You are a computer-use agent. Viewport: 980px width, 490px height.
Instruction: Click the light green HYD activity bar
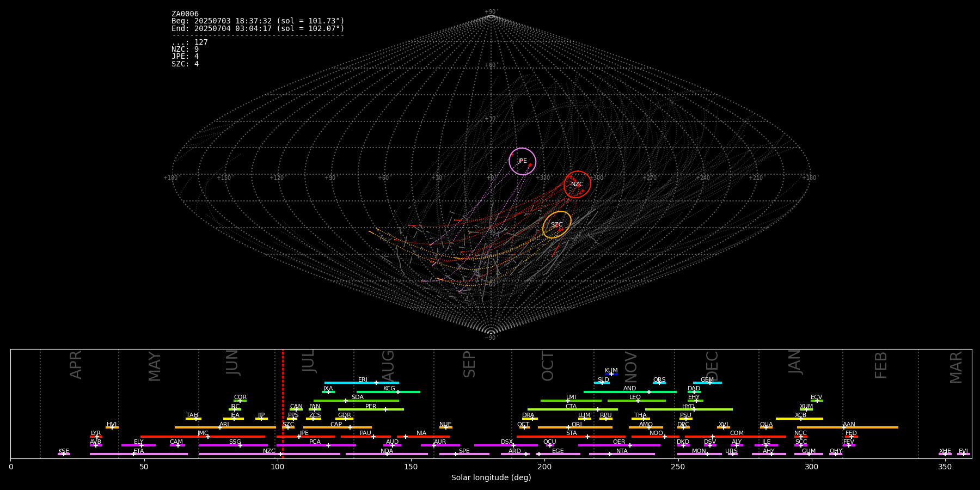(689, 409)
